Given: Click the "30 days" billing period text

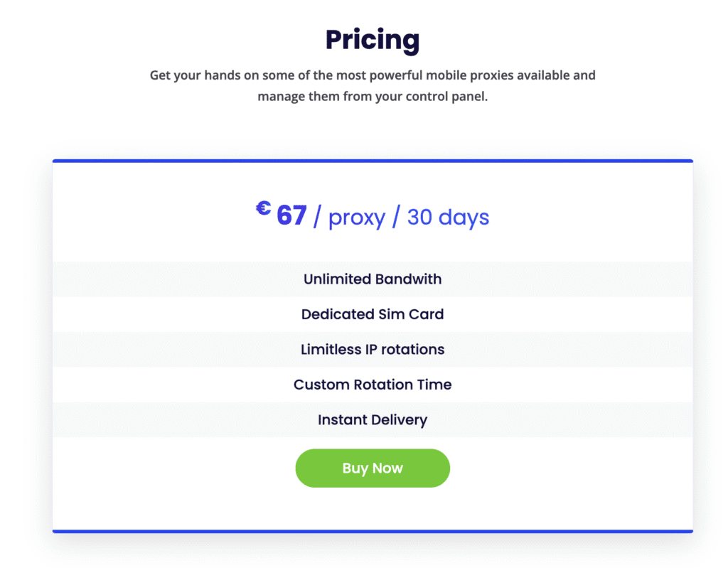Looking at the screenshot, I should (x=448, y=217).
